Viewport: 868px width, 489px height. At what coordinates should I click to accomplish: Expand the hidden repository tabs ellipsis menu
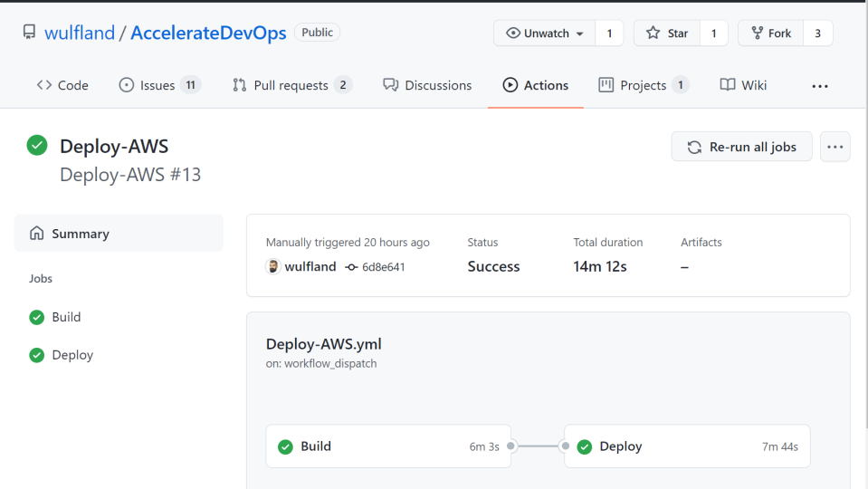coord(819,86)
